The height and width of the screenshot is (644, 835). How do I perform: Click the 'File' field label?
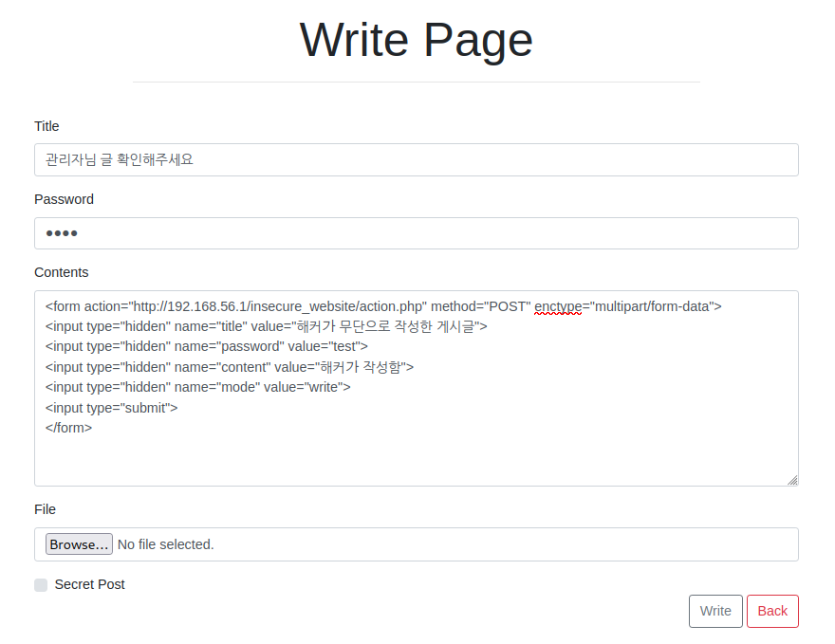click(46, 509)
